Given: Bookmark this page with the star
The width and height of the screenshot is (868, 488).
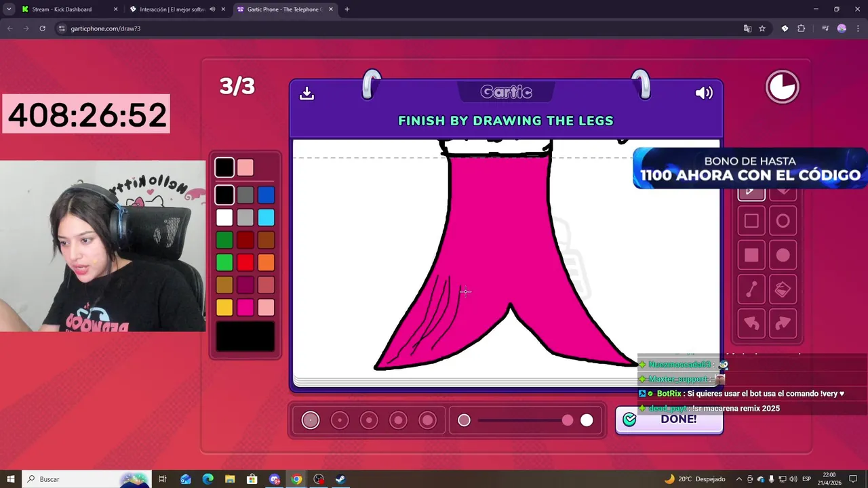Looking at the screenshot, I should point(762,28).
